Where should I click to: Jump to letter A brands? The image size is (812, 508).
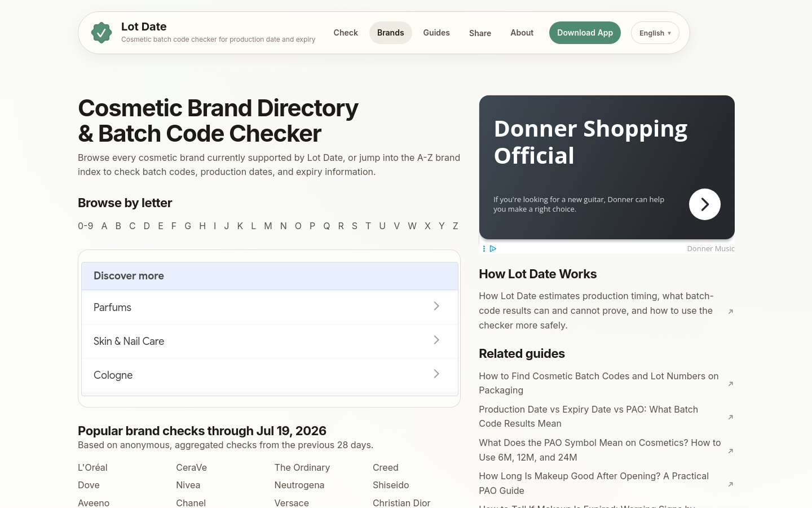click(x=104, y=226)
